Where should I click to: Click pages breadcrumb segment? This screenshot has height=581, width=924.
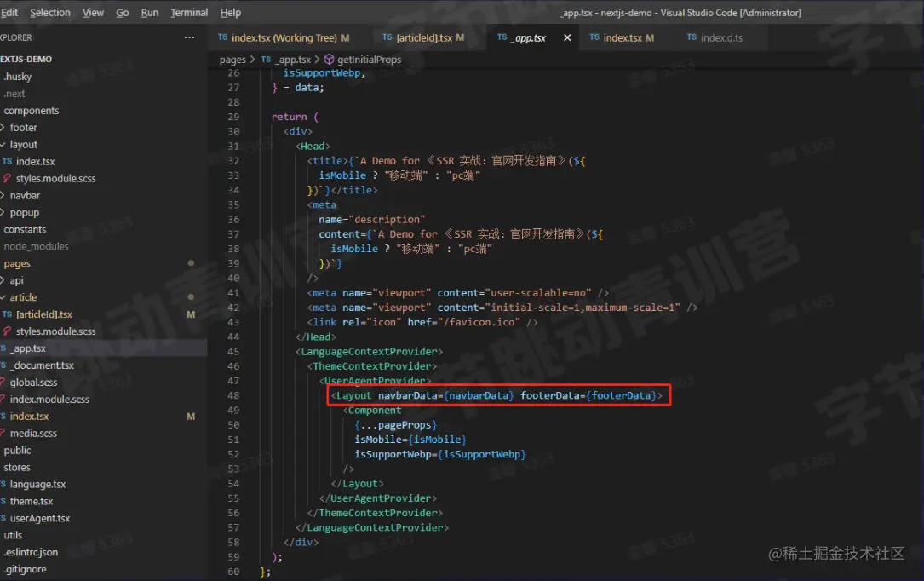232,60
